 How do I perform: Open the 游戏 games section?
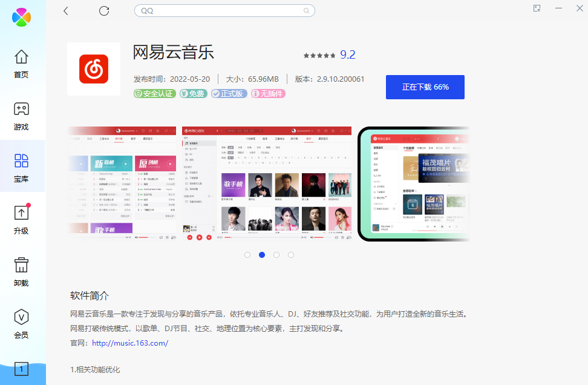click(x=21, y=116)
